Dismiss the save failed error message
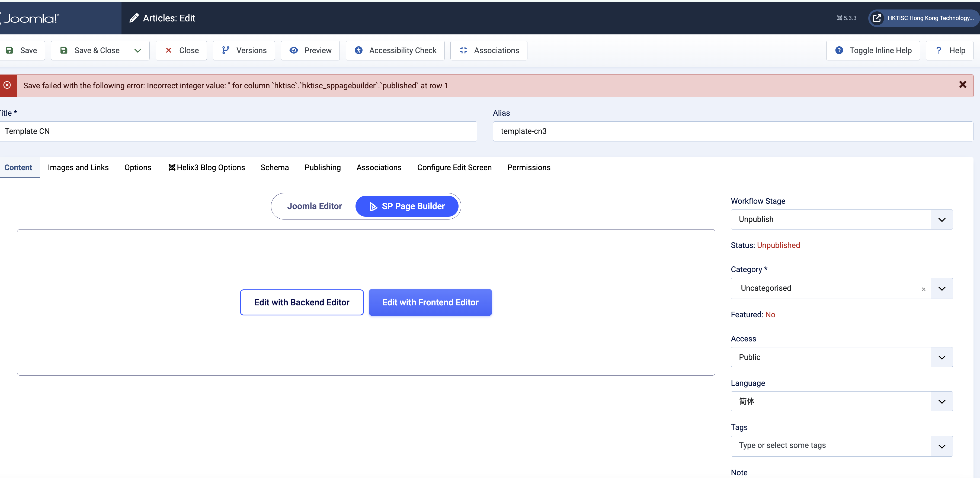 (x=962, y=85)
